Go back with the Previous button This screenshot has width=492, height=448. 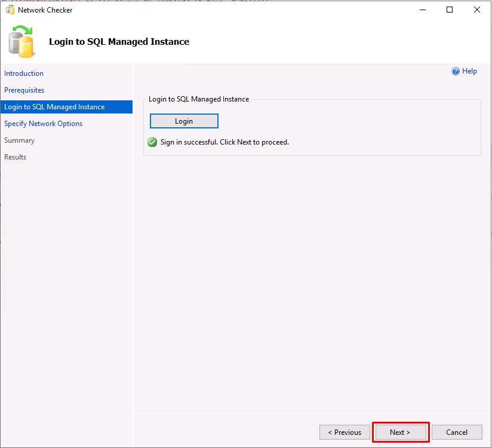[x=345, y=432]
